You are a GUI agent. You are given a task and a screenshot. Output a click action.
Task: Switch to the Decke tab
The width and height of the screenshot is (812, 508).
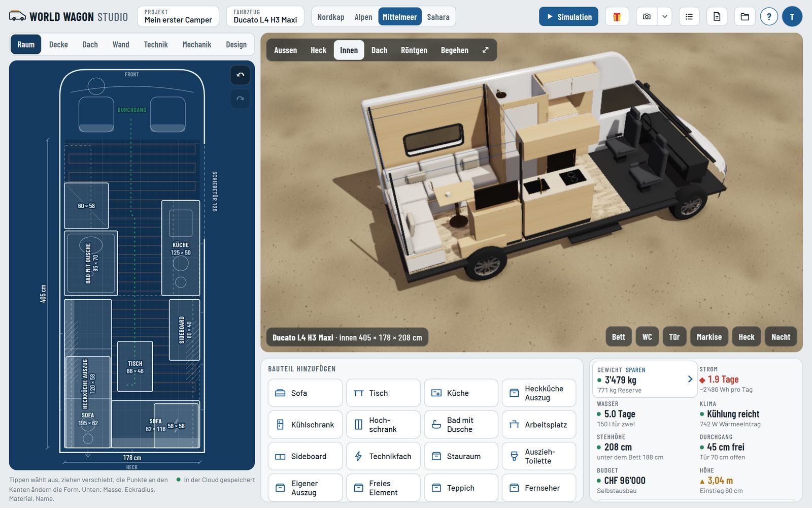(x=58, y=45)
